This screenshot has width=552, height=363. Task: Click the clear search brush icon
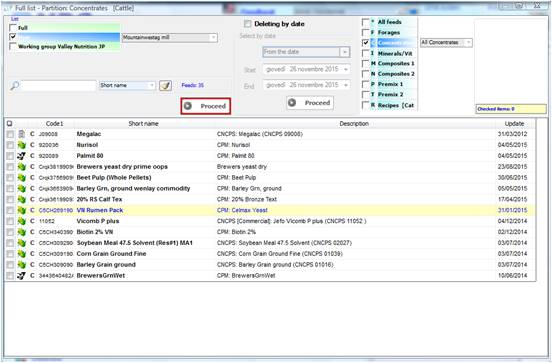click(165, 86)
